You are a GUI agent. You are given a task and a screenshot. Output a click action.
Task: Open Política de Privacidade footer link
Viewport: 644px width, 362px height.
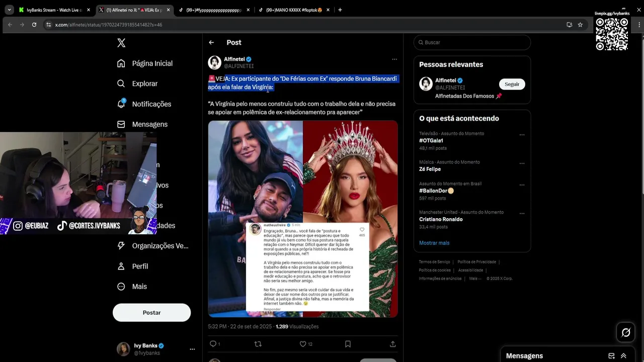477,262
